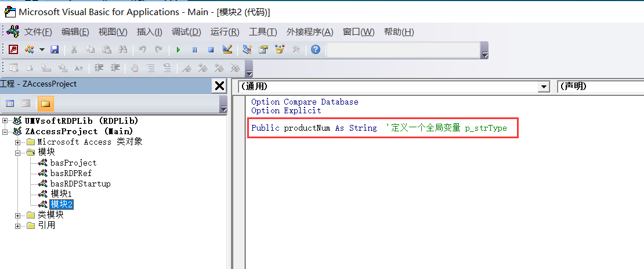Click View Object icon in project panel
Viewport: 644px width, 269px height.
point(26,103)
